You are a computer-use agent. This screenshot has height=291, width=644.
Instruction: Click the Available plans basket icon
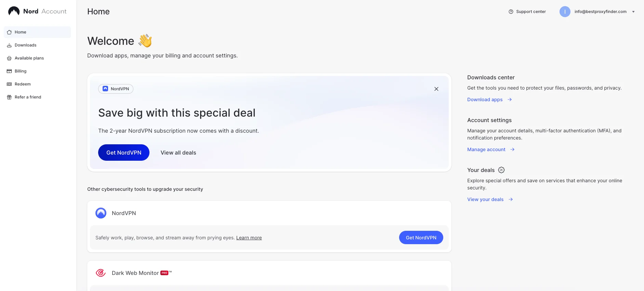pos(9,58)
